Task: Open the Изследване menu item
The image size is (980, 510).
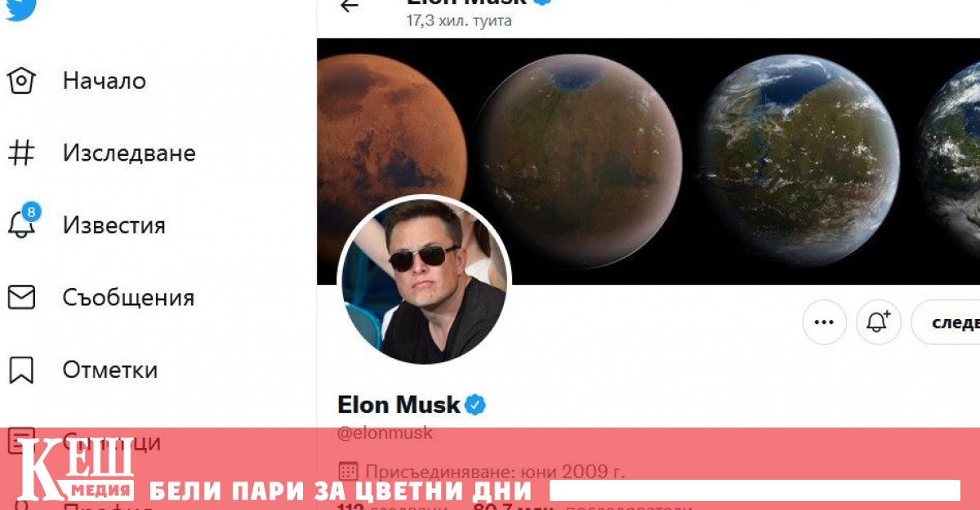Action: (129, 153)
